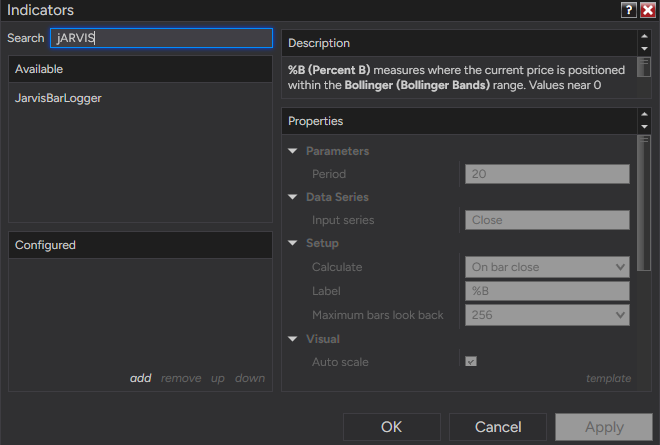Click the Period value field
660x445 pixels.
[547, 174]
